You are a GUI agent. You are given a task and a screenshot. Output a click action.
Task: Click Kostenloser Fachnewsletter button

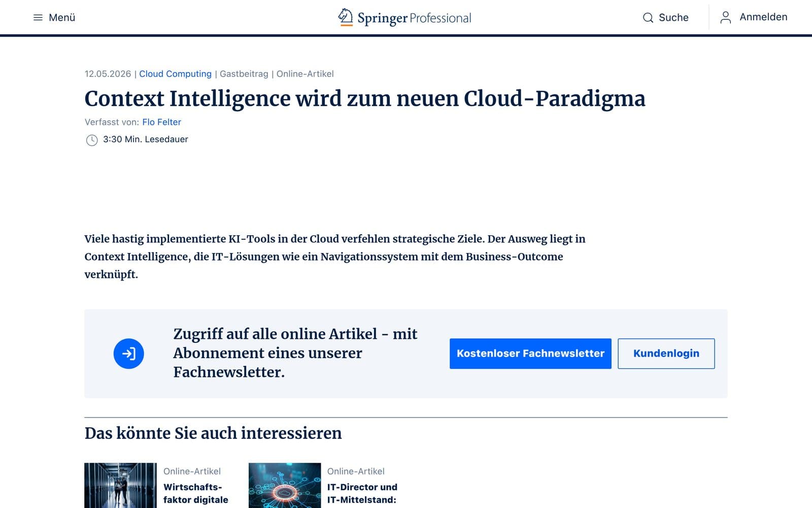(x=530, y=354)
